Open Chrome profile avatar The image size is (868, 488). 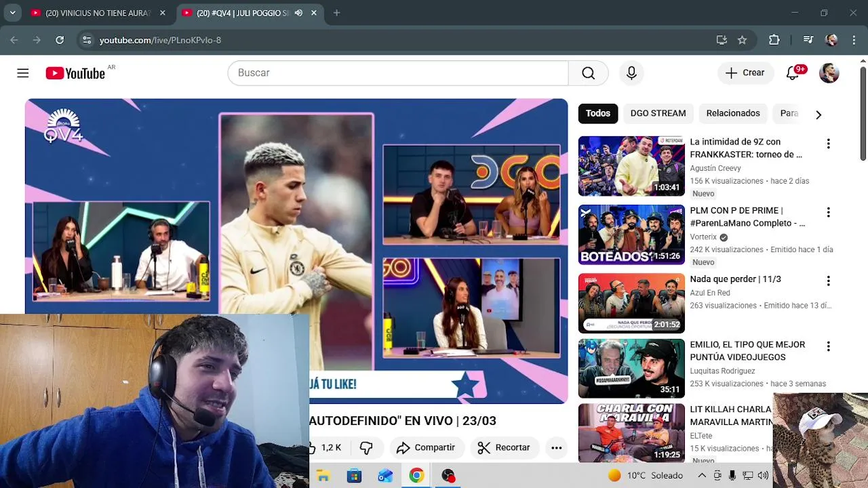coord(831,40)
